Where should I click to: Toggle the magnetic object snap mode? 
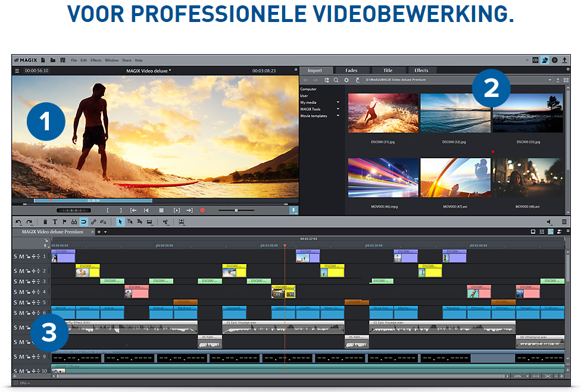point(84,222)
